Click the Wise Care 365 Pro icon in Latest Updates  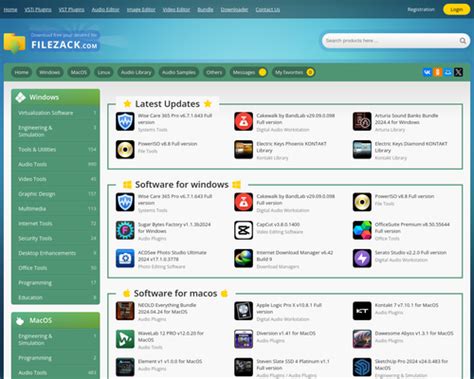click(x=125, y=121)
